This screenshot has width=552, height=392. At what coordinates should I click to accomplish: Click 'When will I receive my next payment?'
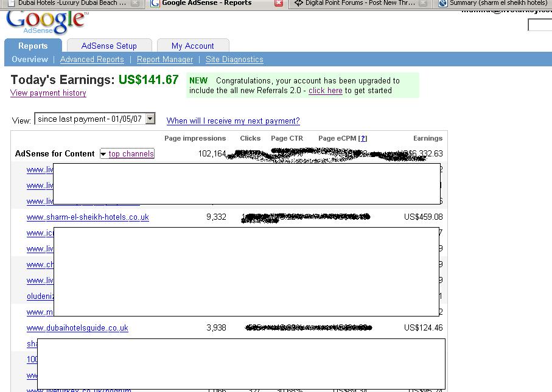tap(233, 121)
